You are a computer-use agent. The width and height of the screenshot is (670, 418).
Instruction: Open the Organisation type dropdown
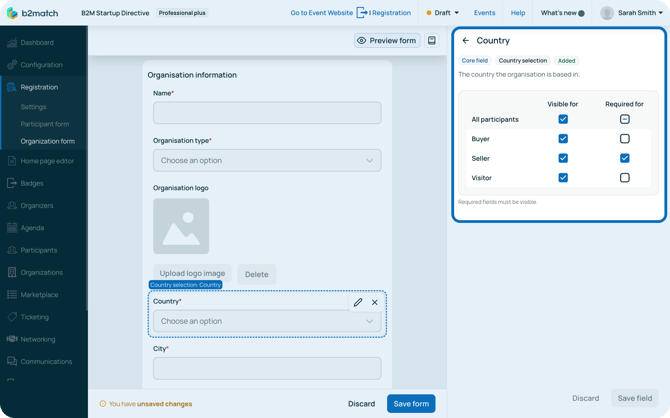[x=267, y=160]
